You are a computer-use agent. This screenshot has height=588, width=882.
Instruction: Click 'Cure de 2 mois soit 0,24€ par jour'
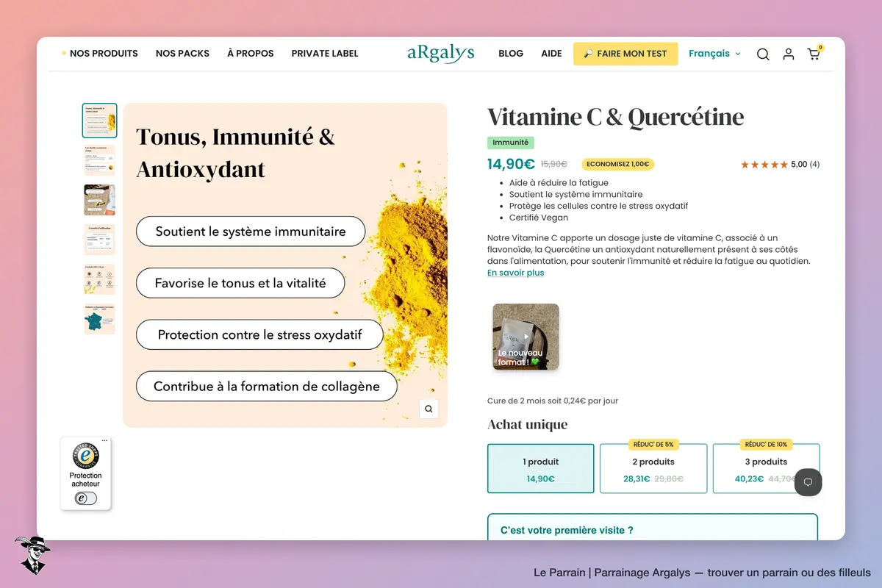click(553, 401)
